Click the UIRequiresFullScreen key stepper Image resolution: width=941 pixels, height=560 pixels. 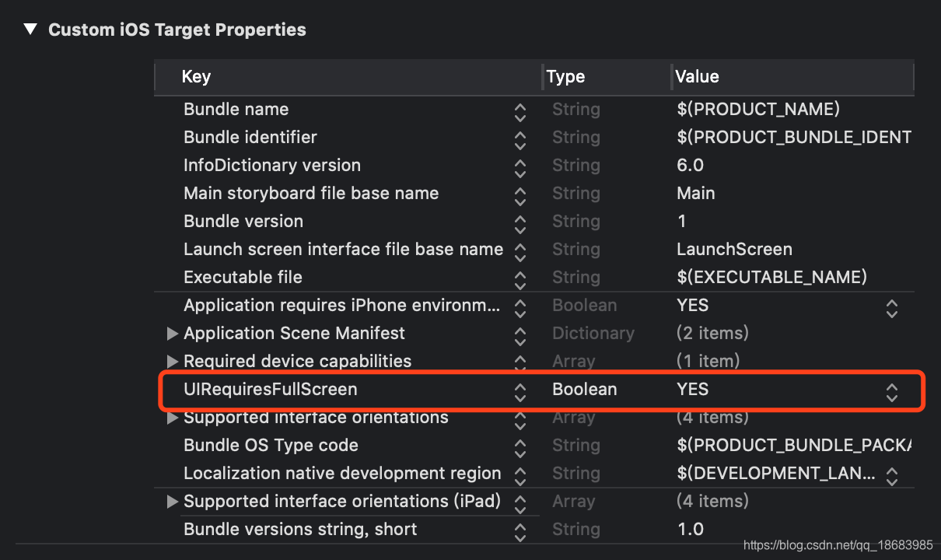[x=519, y=392]
